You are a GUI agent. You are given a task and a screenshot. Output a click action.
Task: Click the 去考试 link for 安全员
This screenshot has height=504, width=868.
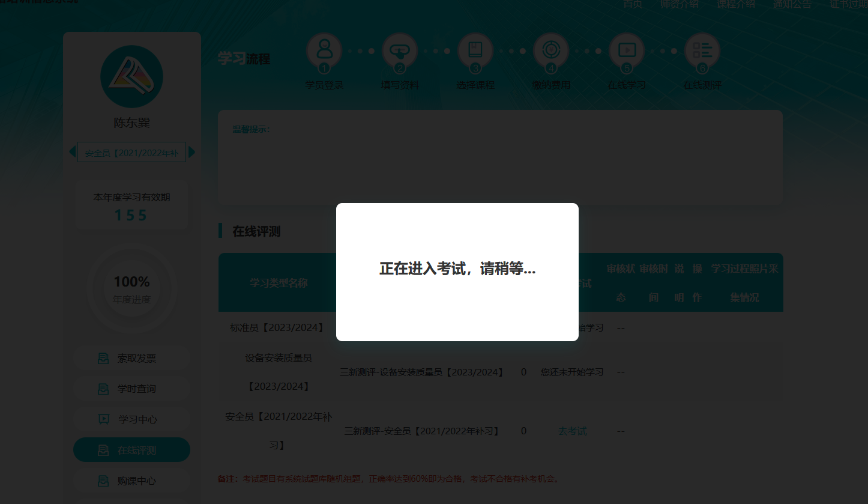click(572, 431)
